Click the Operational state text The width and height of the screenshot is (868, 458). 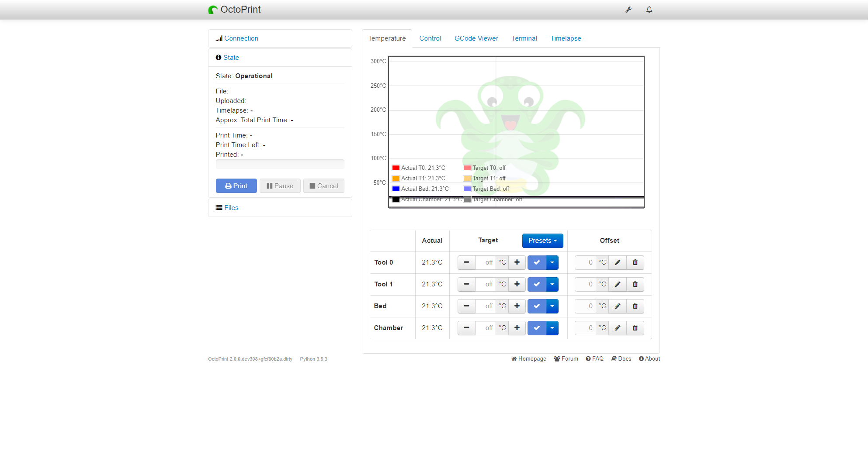[x=254, y=76]
